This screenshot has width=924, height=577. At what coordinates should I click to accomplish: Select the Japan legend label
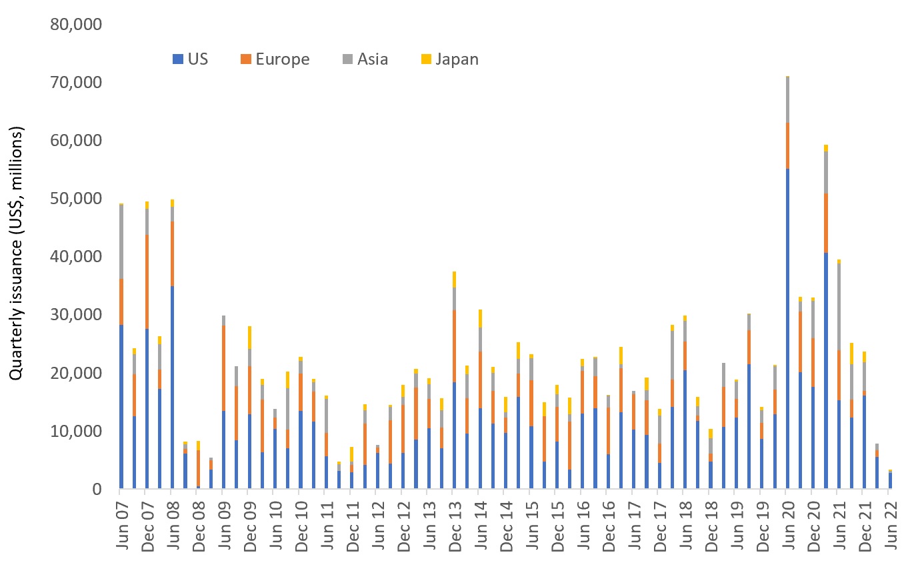pyautogui.click(x=457, y=59)
